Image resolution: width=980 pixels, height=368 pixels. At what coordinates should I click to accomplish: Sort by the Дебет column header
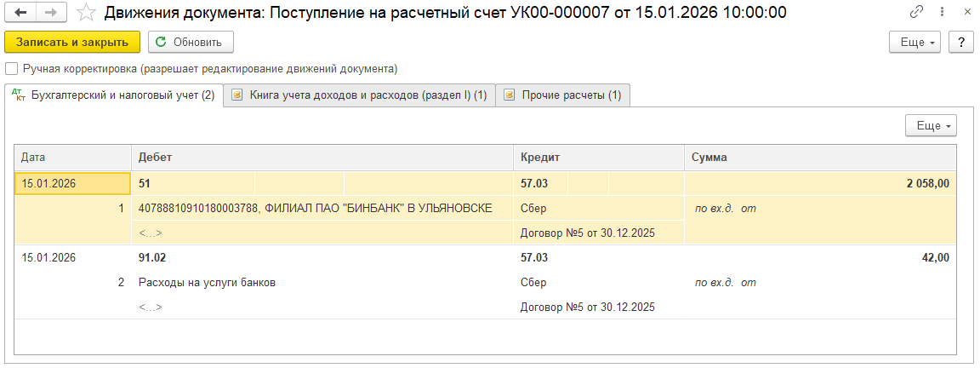(322, 158)
